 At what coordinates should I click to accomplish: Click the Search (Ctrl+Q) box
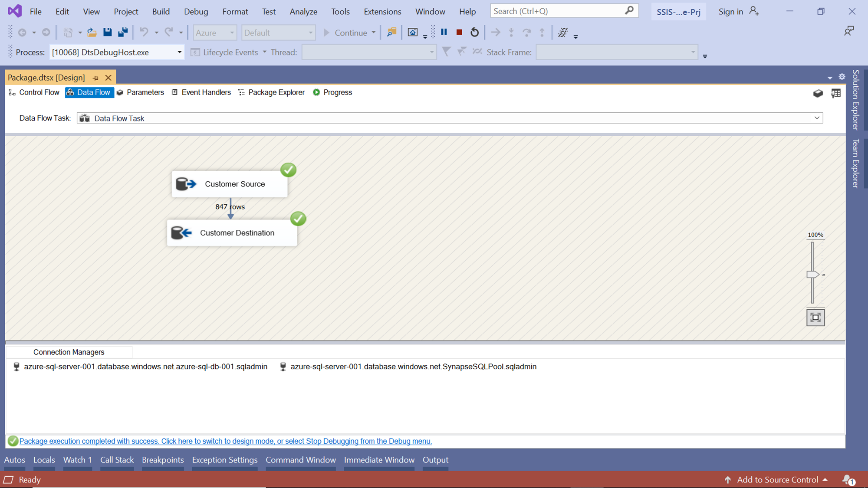coord(558,11)
